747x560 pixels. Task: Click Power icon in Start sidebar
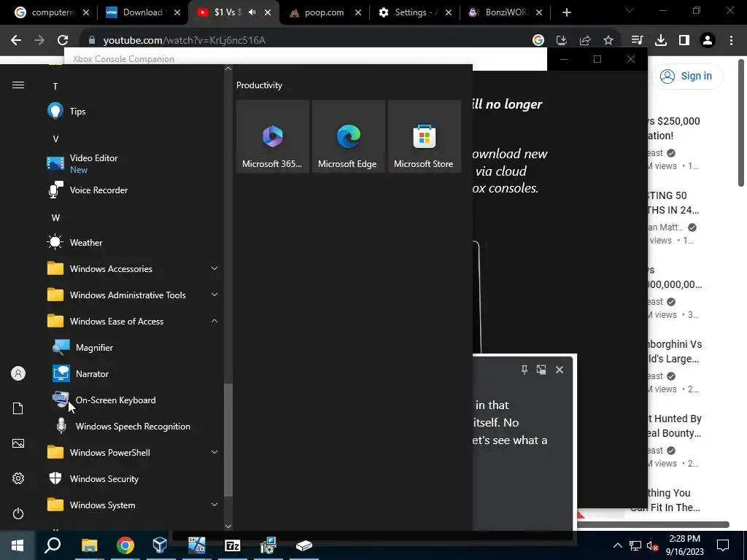tap(18, 513)
